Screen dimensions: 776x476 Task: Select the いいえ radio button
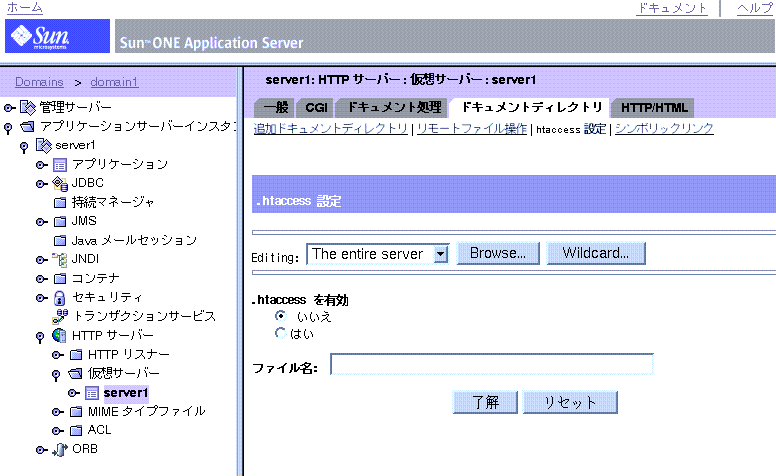pyautogui.click(x=281, y=316)
